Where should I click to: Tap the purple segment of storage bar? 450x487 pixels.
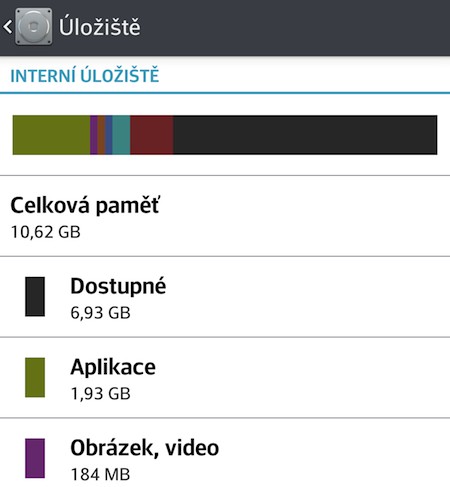point(94,135)
